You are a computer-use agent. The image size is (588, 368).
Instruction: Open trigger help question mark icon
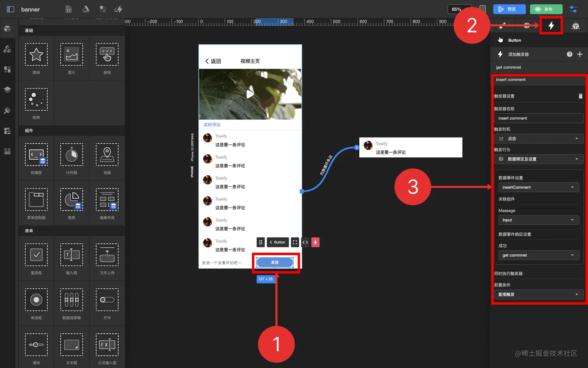coord(569,55)
